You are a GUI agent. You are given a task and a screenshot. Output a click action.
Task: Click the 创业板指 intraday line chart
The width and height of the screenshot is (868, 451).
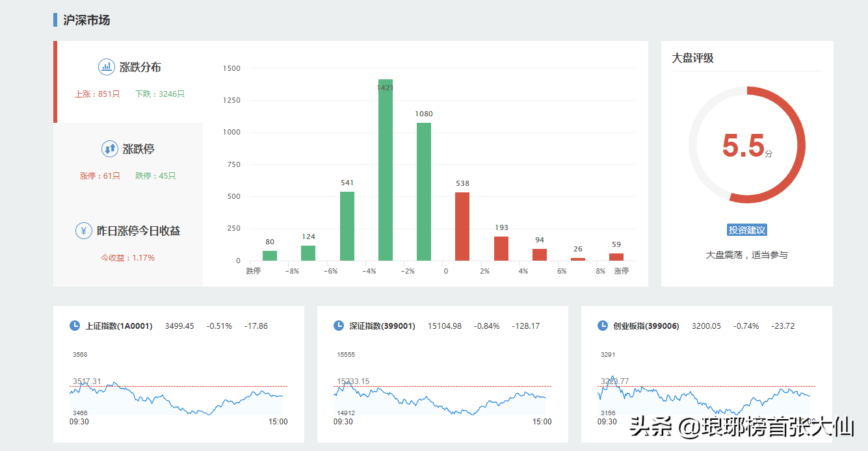point(705,396)
